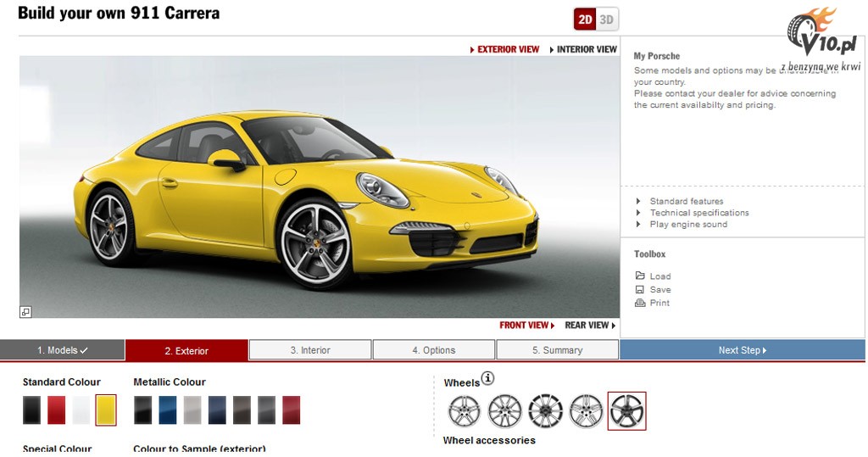Switch to 2D view mode
The image size is (868, 457).
585,20
